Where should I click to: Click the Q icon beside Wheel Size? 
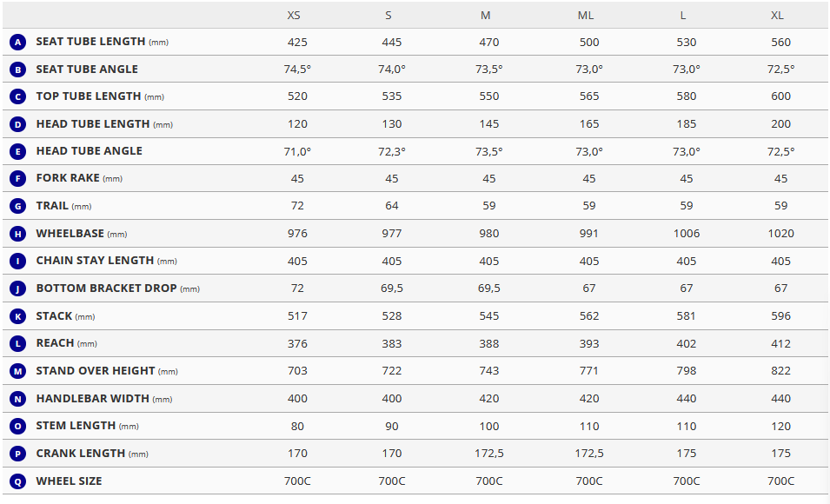coord(18,481)
